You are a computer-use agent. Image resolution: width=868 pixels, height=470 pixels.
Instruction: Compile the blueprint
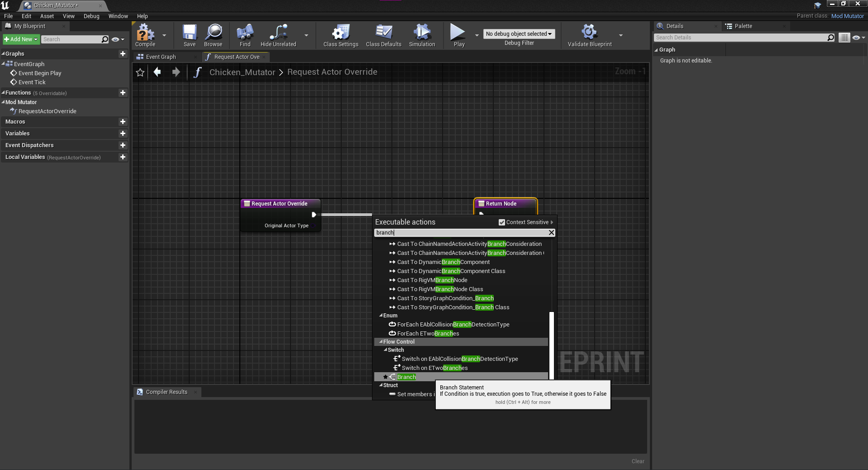point(145,35)
